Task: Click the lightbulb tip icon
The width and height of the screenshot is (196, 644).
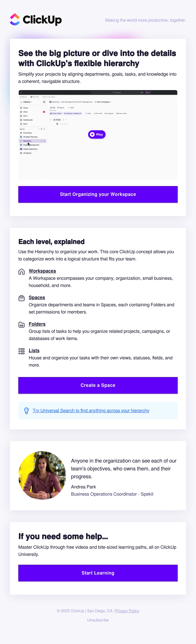Action: (26, 411)
